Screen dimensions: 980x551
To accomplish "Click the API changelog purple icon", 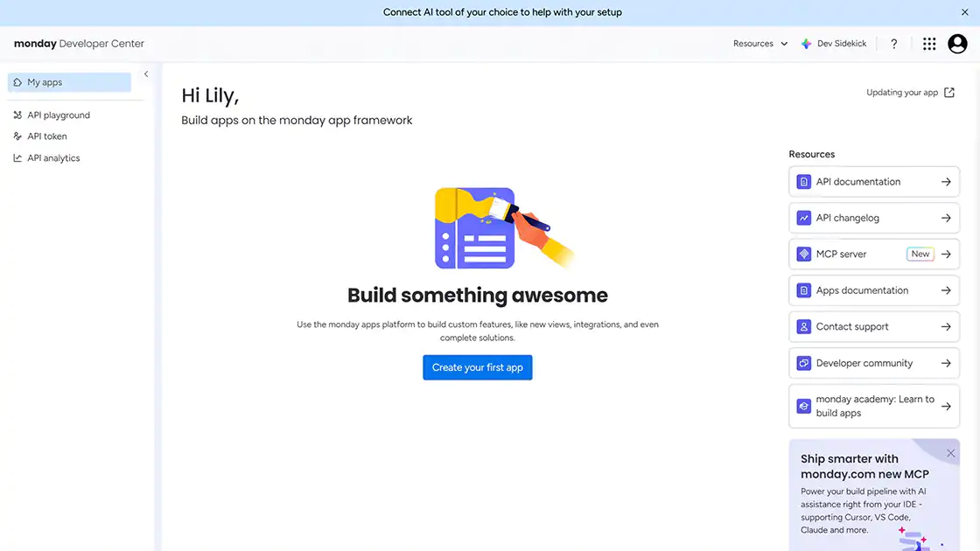I will pyautogui.click(x=804, y=218).
